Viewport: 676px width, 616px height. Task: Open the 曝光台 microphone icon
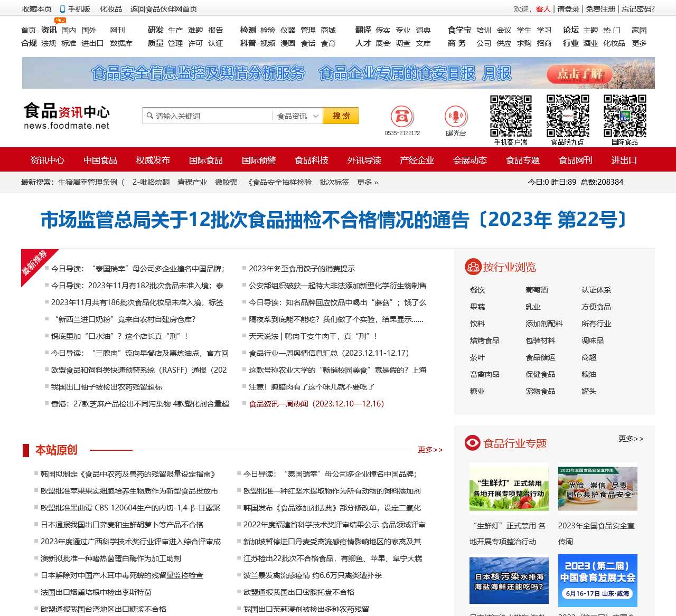pos(456,116)
